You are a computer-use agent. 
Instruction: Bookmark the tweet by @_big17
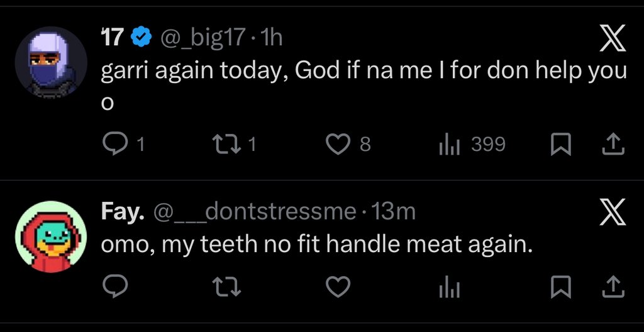coord(558,145)
